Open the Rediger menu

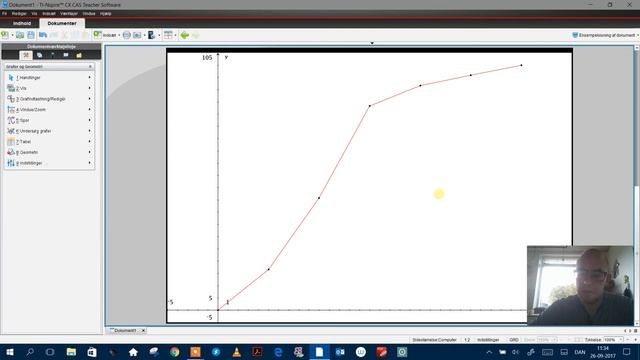pos(19,13)
